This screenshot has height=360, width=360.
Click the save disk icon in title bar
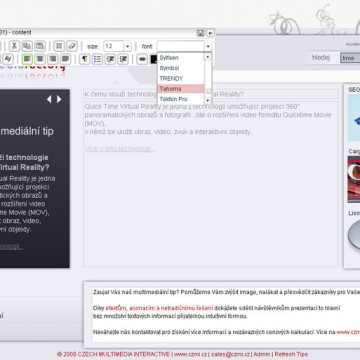(200, 33)
